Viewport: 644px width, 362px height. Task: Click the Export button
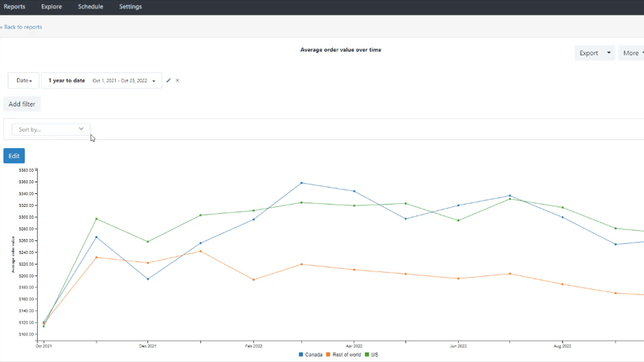[588, 53]
